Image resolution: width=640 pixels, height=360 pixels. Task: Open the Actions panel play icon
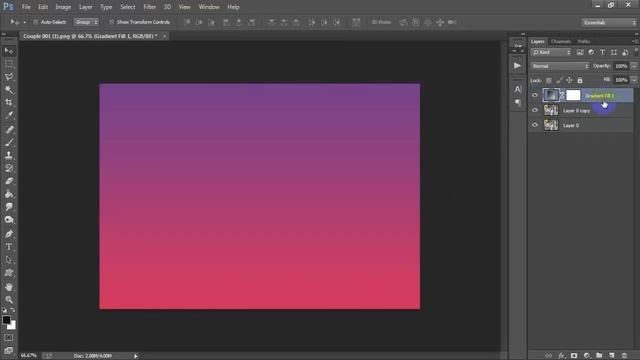517,66
